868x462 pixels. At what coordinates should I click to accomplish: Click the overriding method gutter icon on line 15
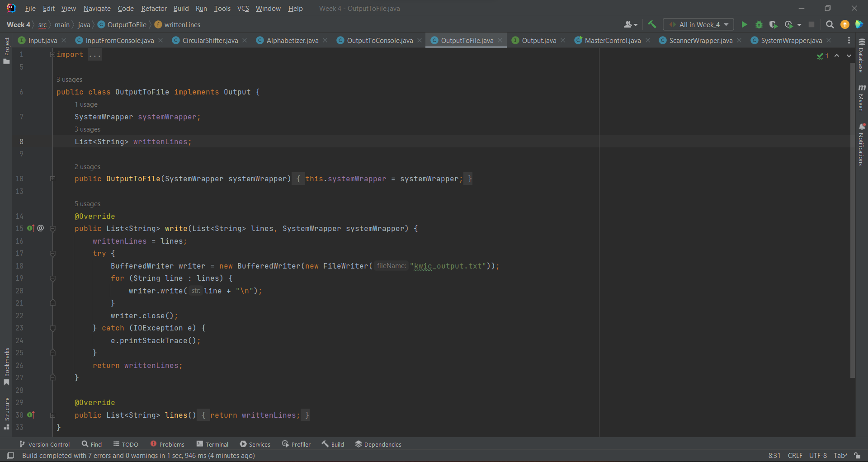tap(31, 228)
